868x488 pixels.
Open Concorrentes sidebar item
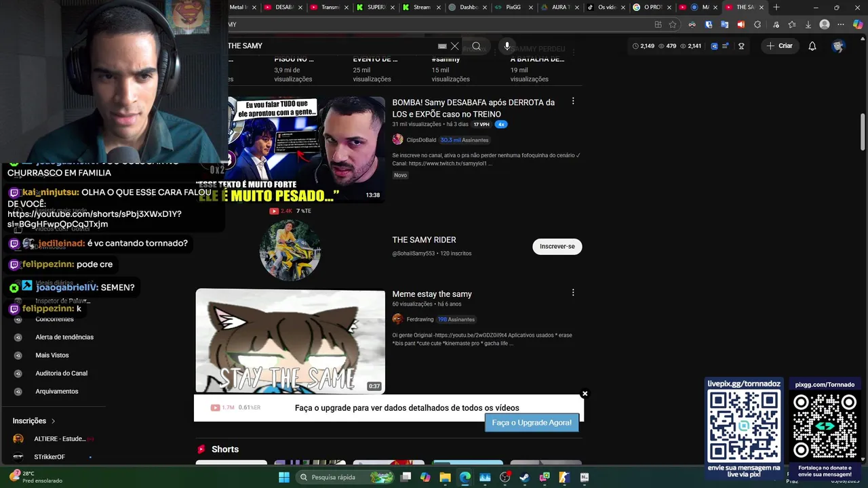coord(54,319)
